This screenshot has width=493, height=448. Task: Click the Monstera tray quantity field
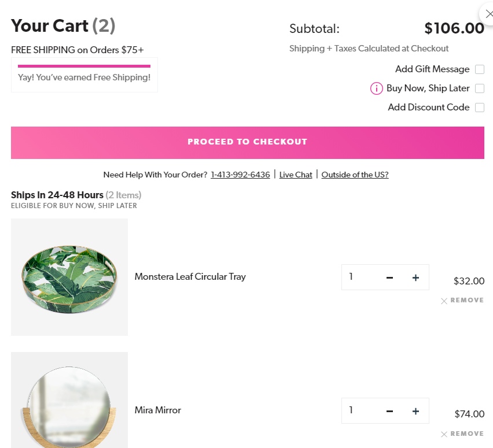pyautogui.click(x=356, y=277)
